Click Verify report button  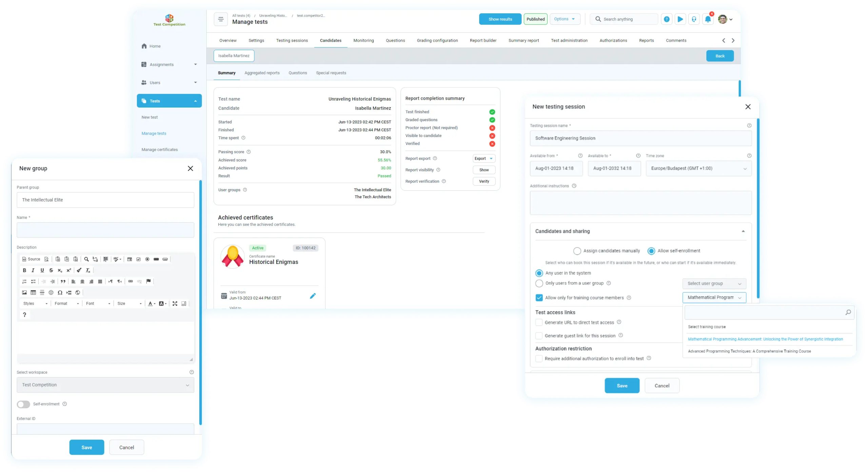point(484,181)
